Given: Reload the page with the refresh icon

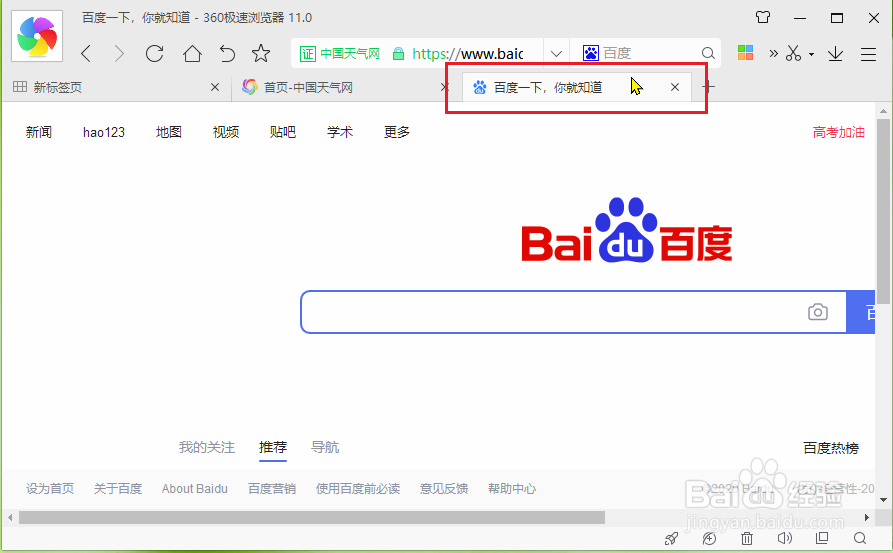Looking at the screenshot, I should point(154,54).
